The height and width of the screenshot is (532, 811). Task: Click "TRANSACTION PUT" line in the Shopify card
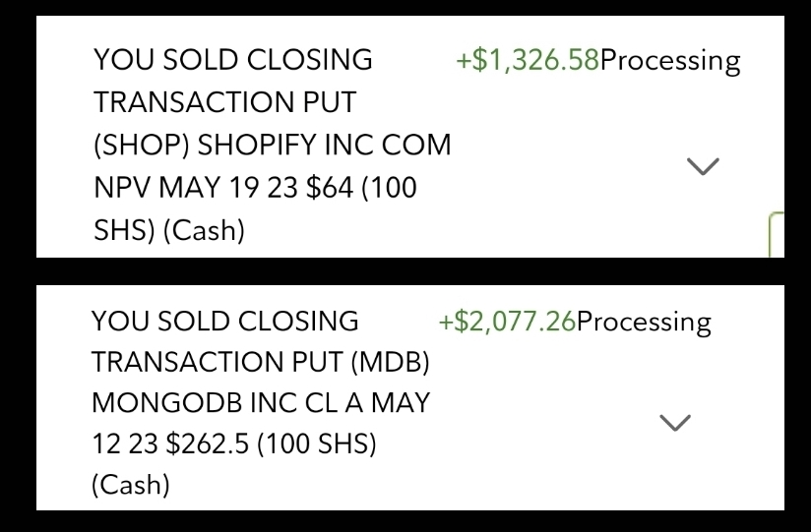click(x=224, y=102)
